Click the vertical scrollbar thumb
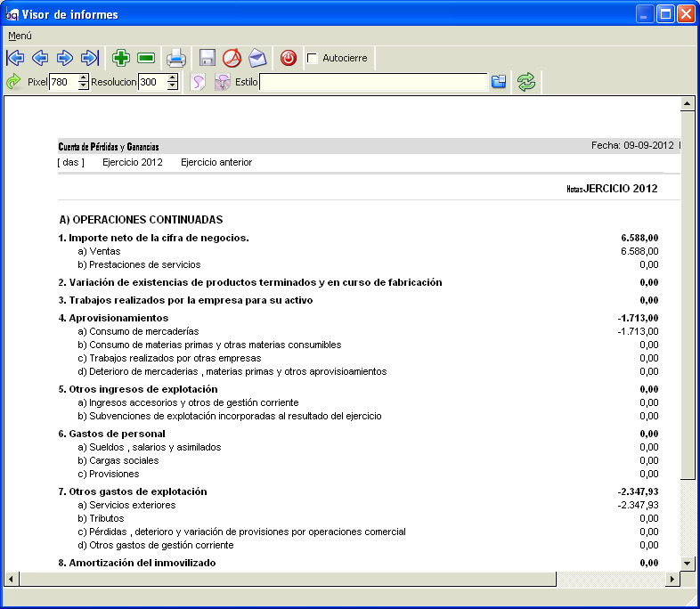The height and width of the screenshot is (609, 700). coord(687,295)
